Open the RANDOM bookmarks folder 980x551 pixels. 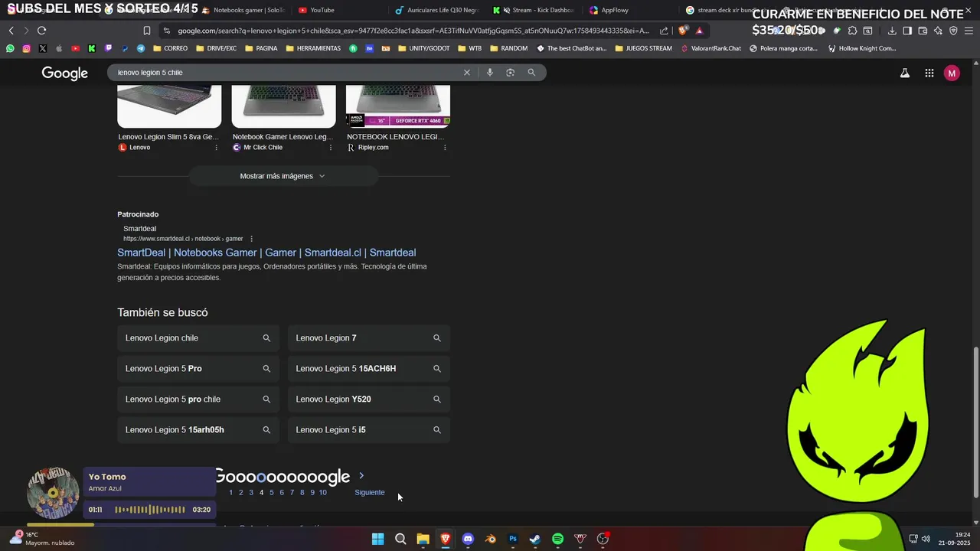508,48
